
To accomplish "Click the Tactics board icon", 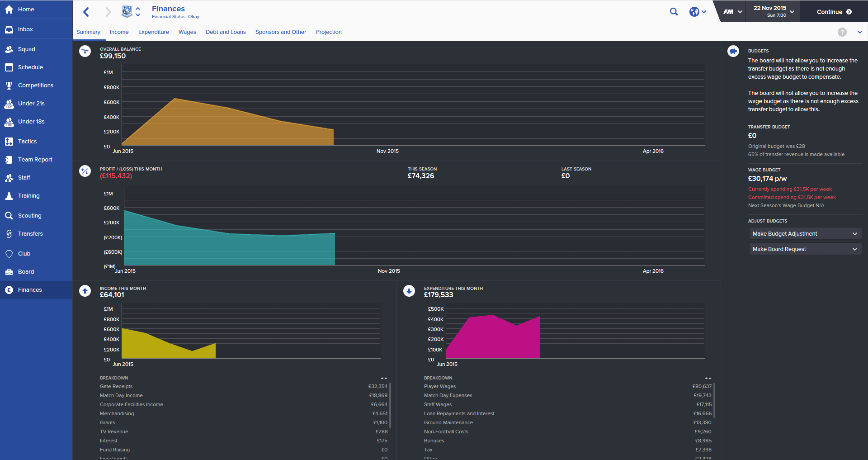I will click(9, 142).
